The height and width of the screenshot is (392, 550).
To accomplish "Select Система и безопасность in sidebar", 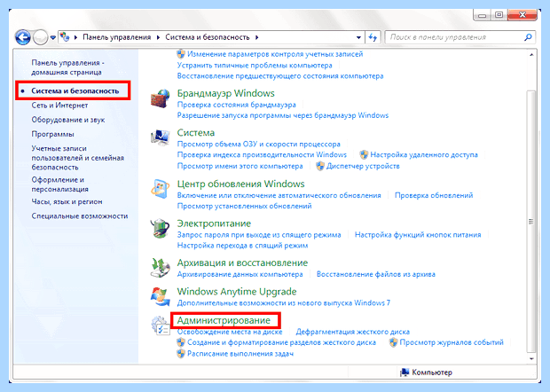I will click(75, 90).
